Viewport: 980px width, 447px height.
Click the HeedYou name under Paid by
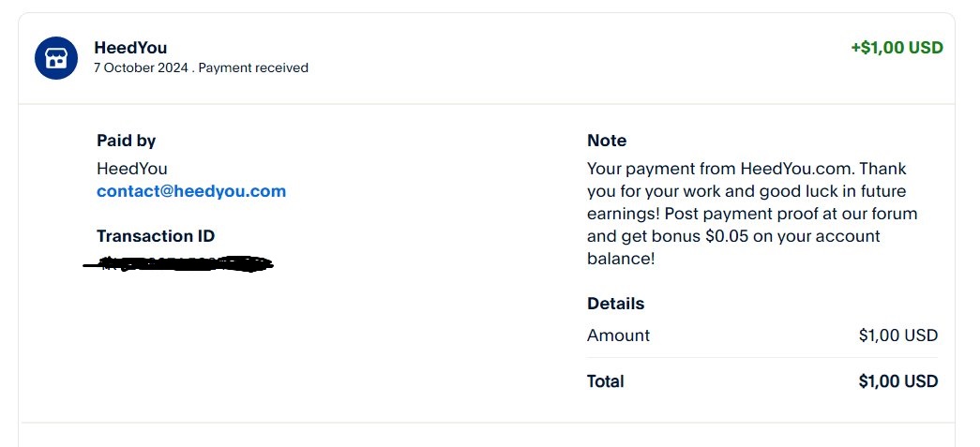pos(132,169)
